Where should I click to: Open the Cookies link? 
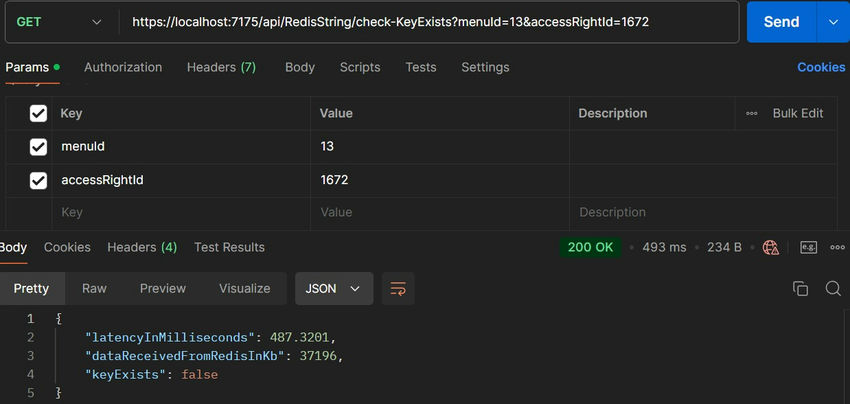[x=821, y=67]
